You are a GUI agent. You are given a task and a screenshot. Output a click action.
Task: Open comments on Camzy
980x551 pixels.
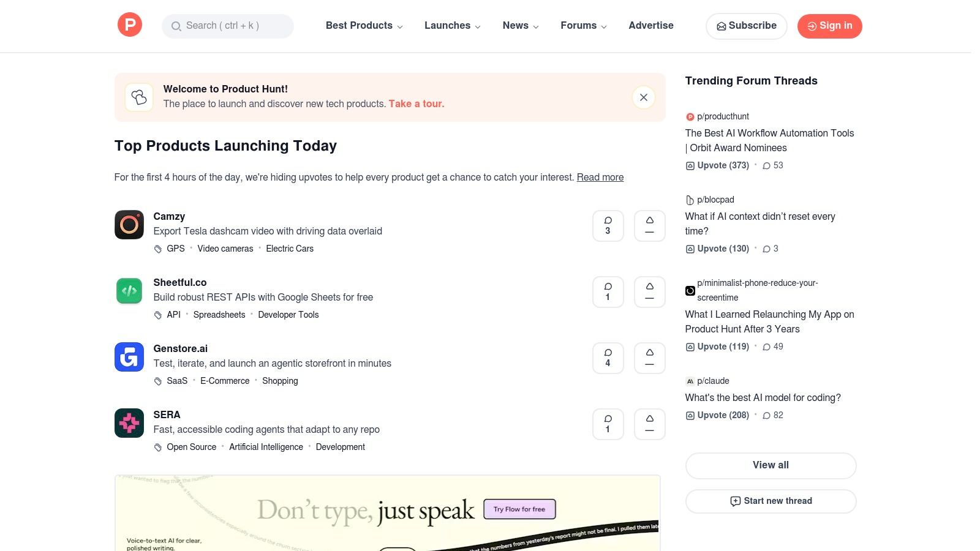click(x=608, y=225)
